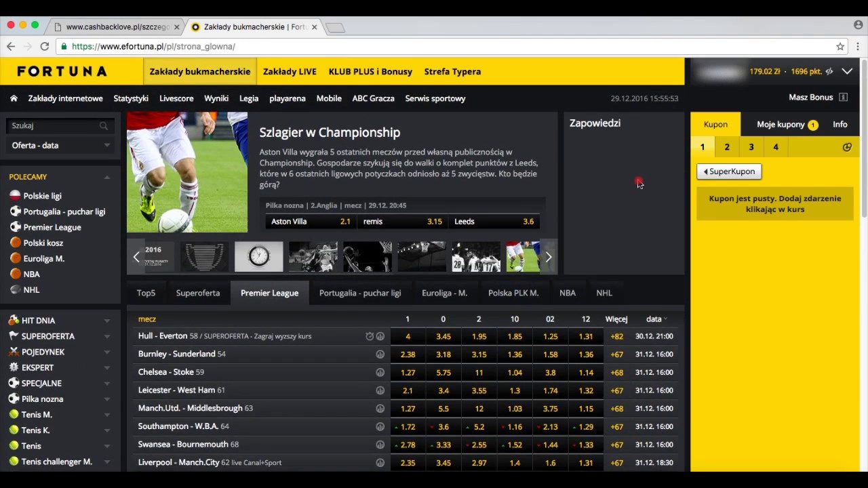
Task: Open Statystyki link in navigation
Action: coord(131,98)
